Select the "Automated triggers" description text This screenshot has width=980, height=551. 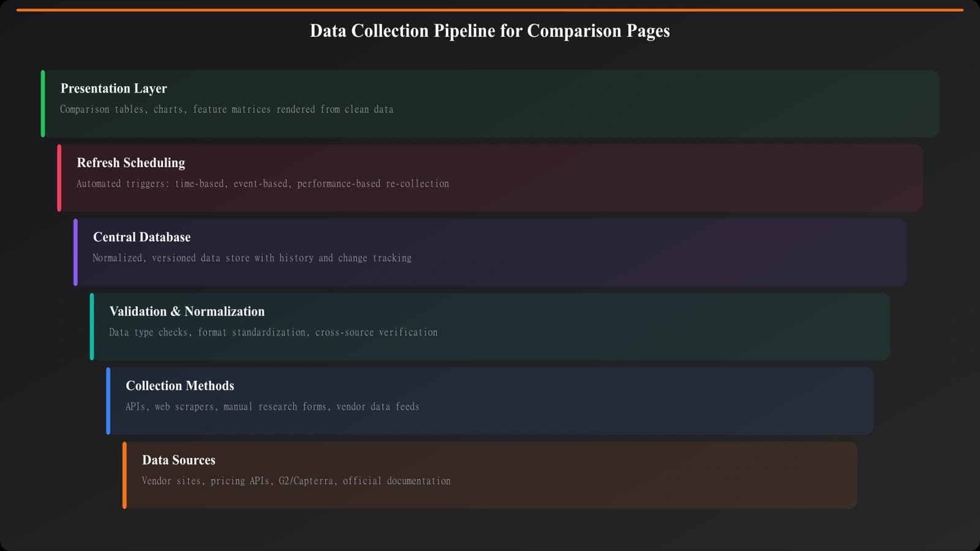262,184
